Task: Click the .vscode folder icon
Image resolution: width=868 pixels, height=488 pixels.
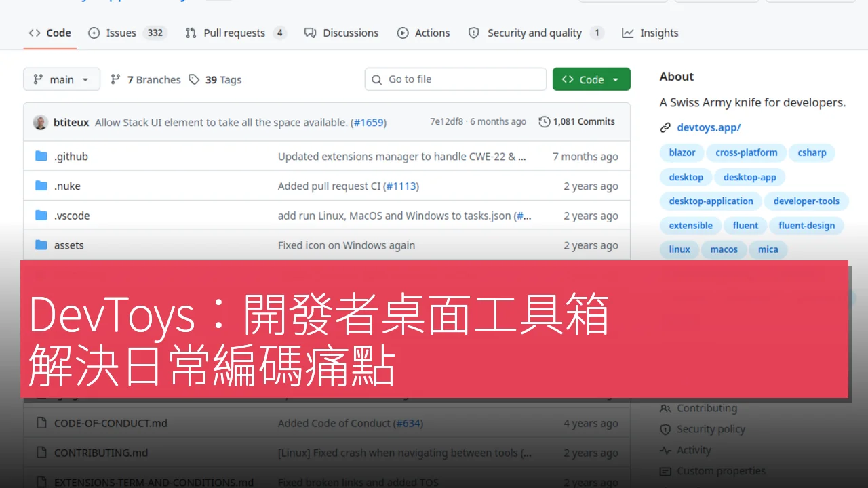Action: tap(41, 216)
